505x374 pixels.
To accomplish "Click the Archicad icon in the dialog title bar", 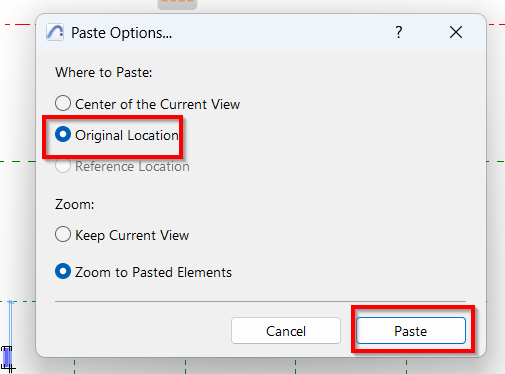I will click(x=55, y=32).
